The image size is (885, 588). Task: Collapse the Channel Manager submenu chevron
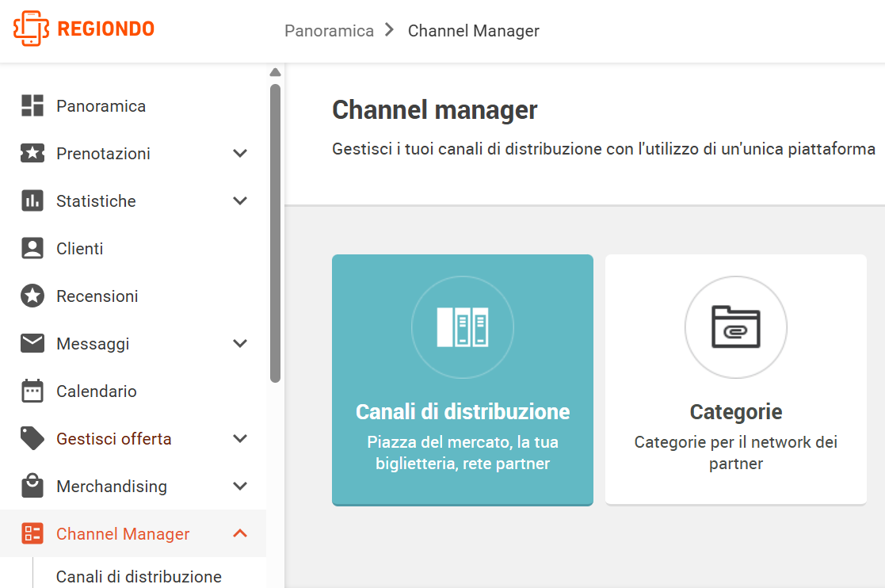pos(240,533)
